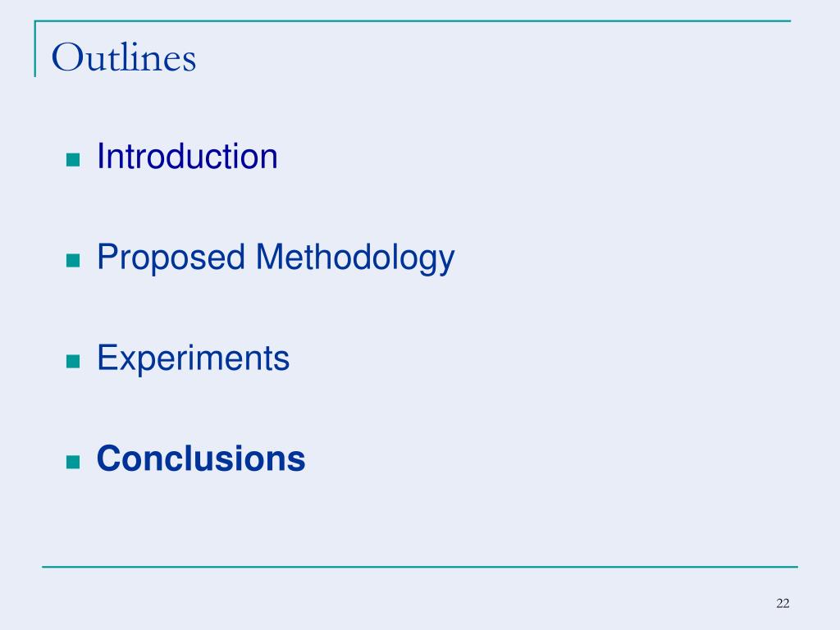The image size is (840, 630).
Task: Click the slide number 22
Action: pyautogui.click(x=783, y=603)
